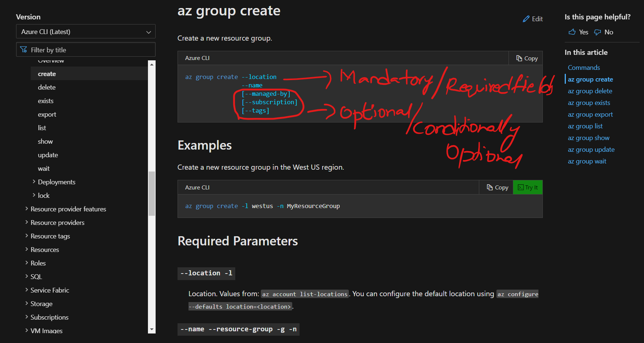The width and height of the screenshot is (644, 343).
Task: Open the Commands article link
Action: (584, 68)
